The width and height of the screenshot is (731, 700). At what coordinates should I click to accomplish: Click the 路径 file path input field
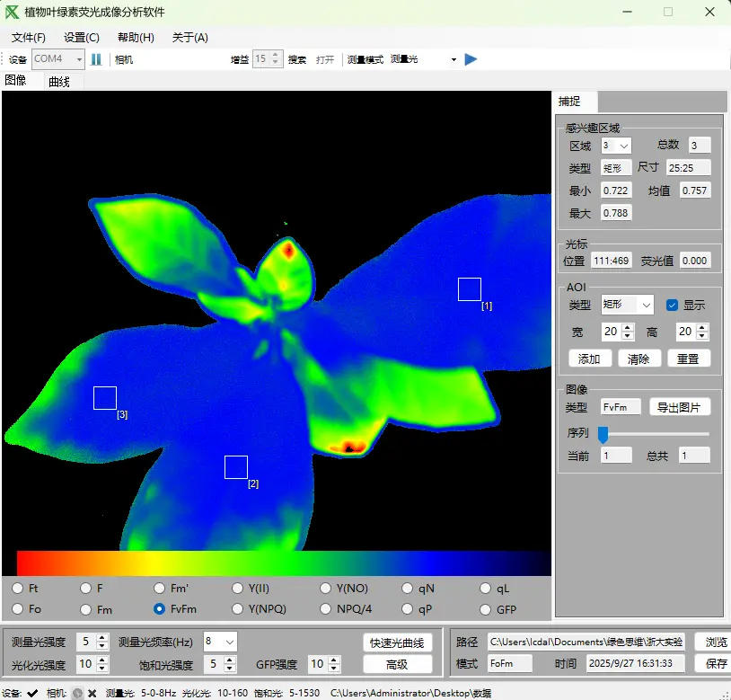click(x=586, y=642)
